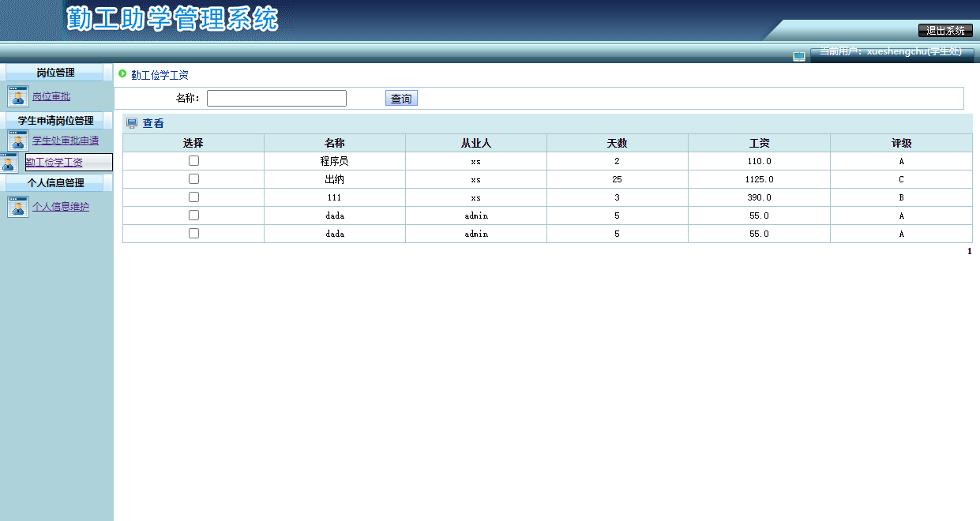
Task: Open the 个人信息管理 section header
Action: 56,182
